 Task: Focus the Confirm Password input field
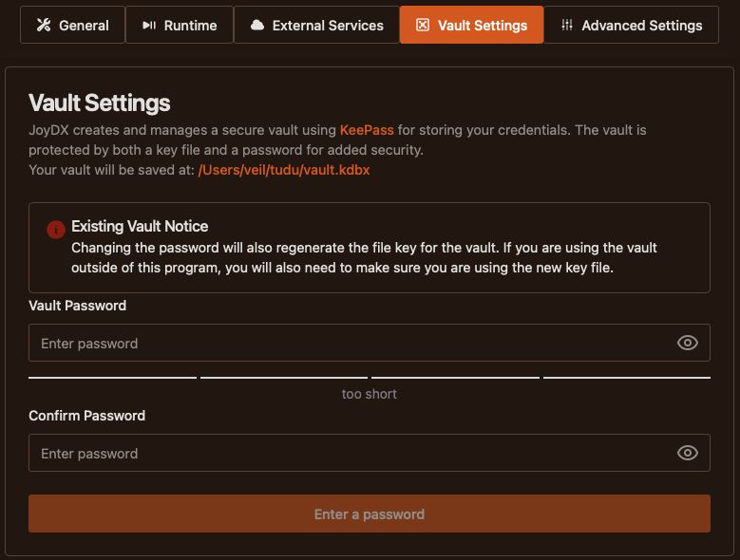click(370, 453)
